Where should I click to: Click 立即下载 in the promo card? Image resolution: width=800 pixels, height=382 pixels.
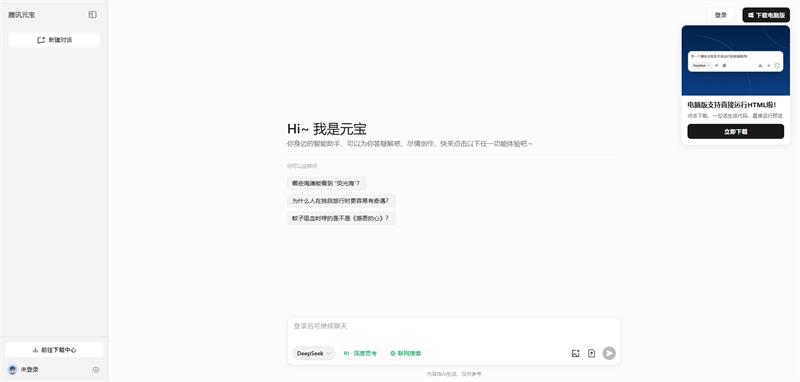point(736,132)
